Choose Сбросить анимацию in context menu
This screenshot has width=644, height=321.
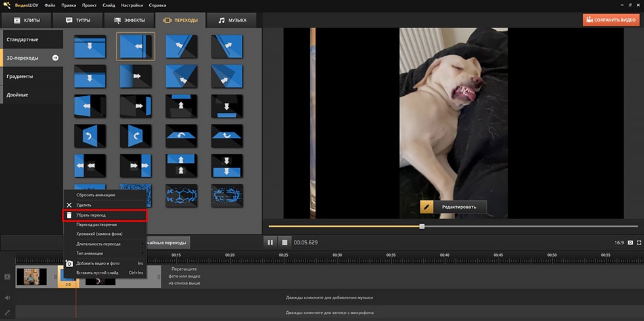click(x=104, y=195)
